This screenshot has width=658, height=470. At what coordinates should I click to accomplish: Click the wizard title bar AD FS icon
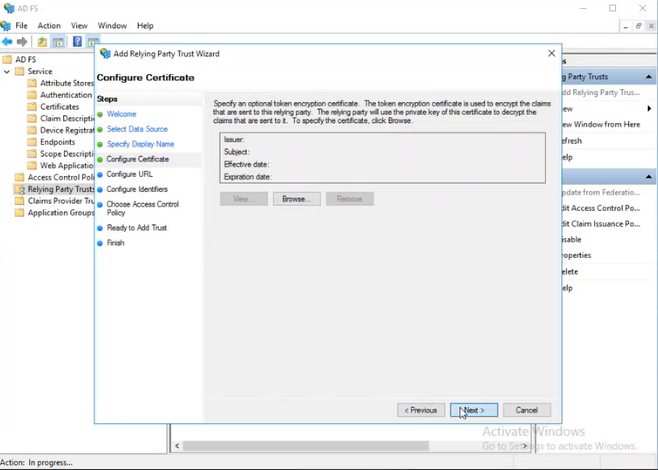coord(105,54)
